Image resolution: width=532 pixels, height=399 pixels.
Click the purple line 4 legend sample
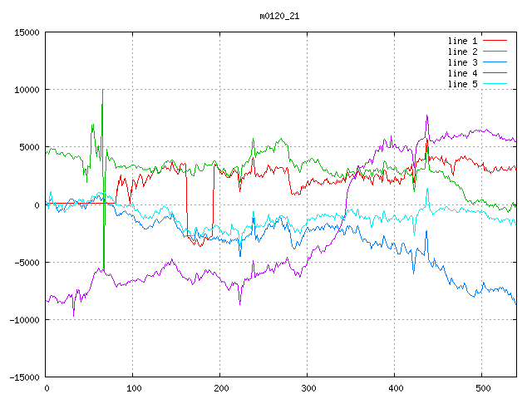tap(495, 73)
